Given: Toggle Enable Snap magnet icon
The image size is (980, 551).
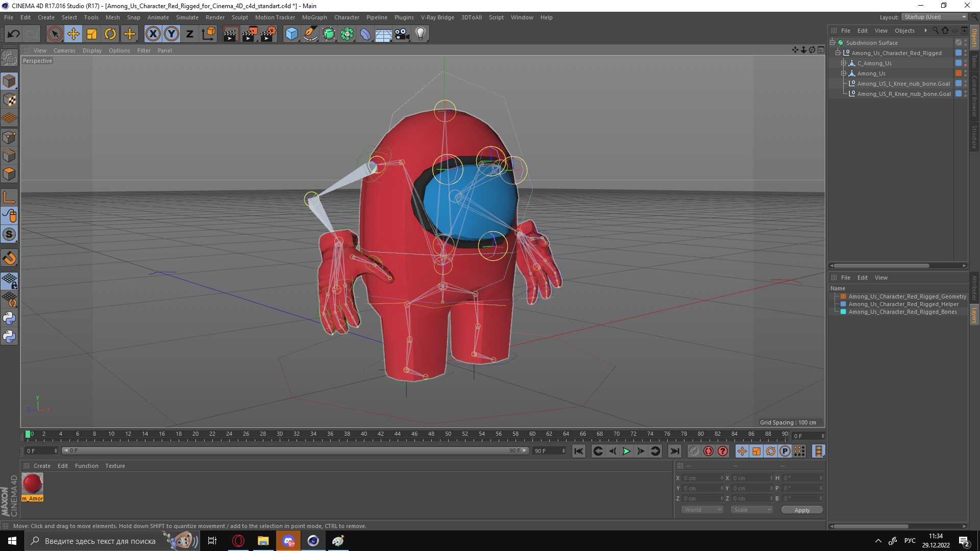Looking at the screenshot, I should pos(9,258).
